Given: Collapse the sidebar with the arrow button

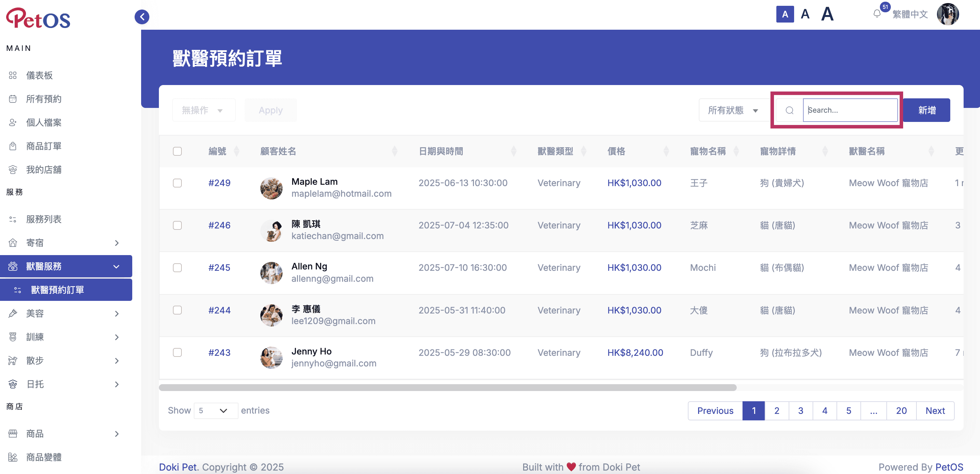Looking at the screenshot, I should [142, 17].
